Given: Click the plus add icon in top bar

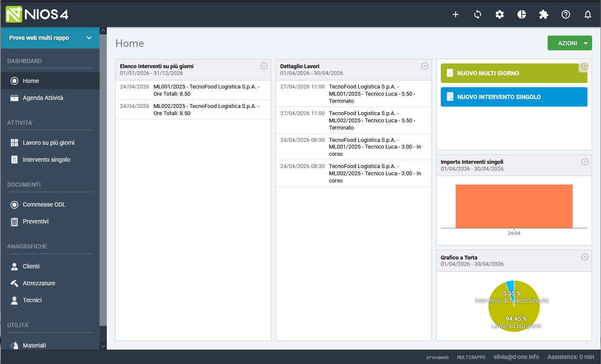Looking at the screenshot, I should 456,14.
